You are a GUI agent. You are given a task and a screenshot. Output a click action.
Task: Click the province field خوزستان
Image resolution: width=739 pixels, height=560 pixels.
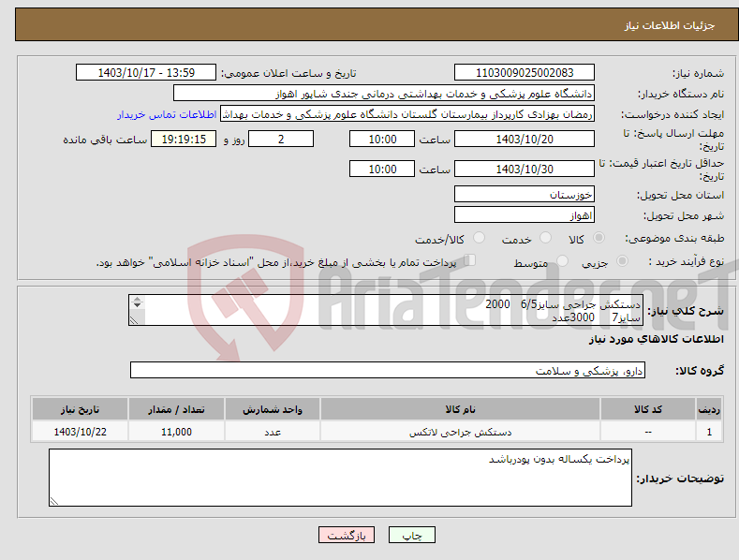coord(525,194)
